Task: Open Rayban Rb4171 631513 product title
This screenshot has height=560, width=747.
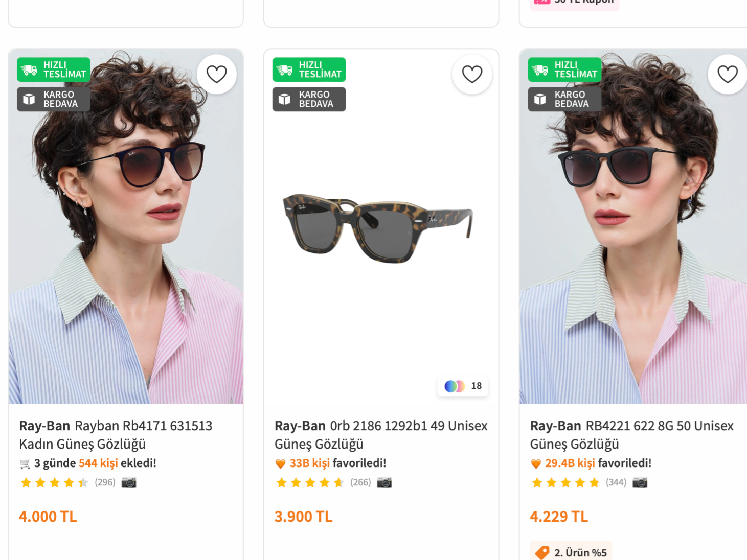Action: (116, 435)
